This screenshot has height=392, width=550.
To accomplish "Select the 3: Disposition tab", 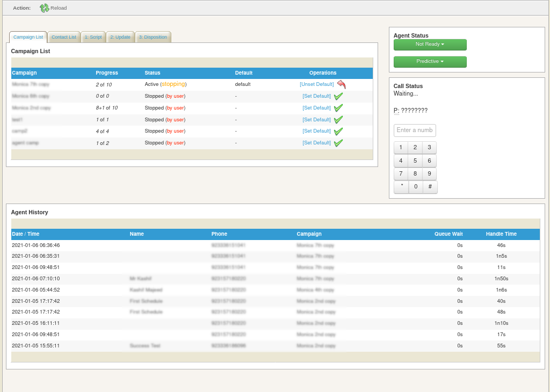I will (153, 37).
